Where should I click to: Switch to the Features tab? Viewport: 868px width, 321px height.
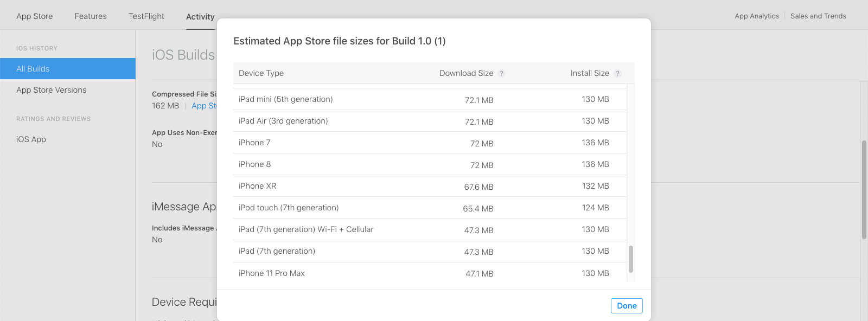[91, 16]
